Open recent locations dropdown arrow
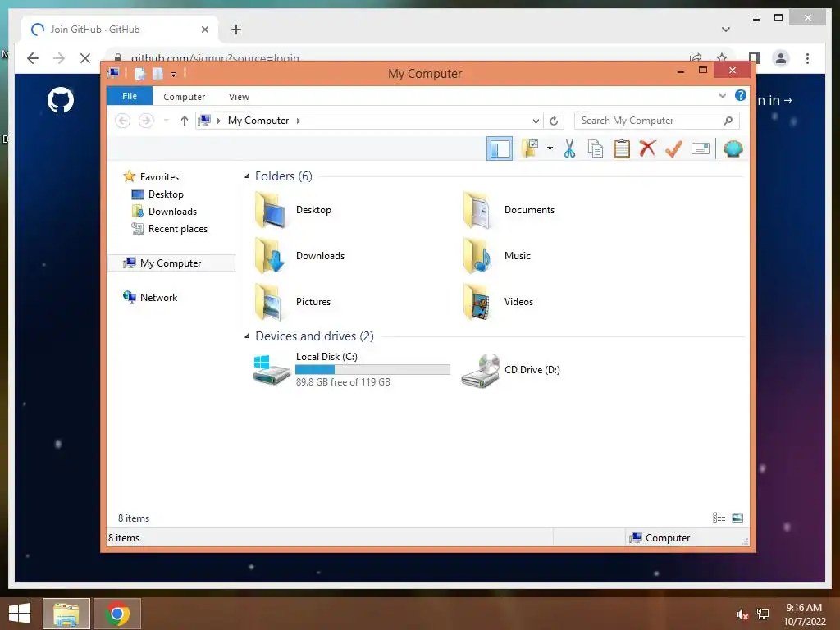 166,121
